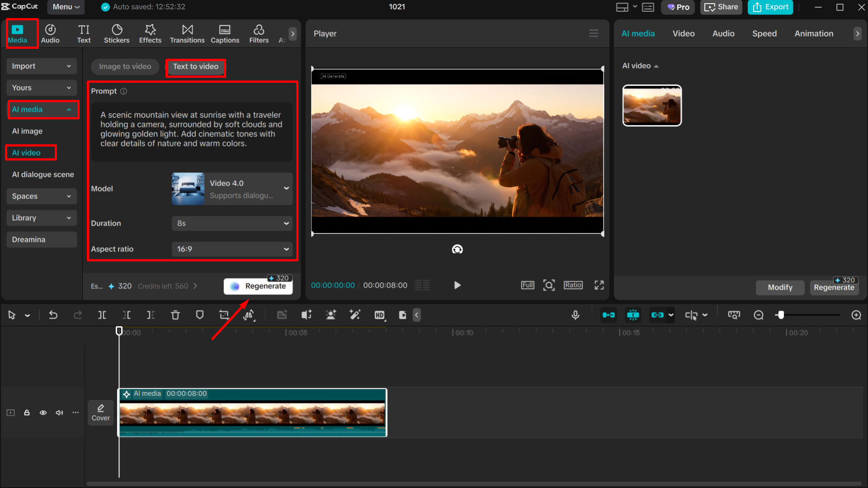Select the Text tool in the top toolbar
Image resolution: width=868 pixels, height=488 pixels.
point(84,33)
